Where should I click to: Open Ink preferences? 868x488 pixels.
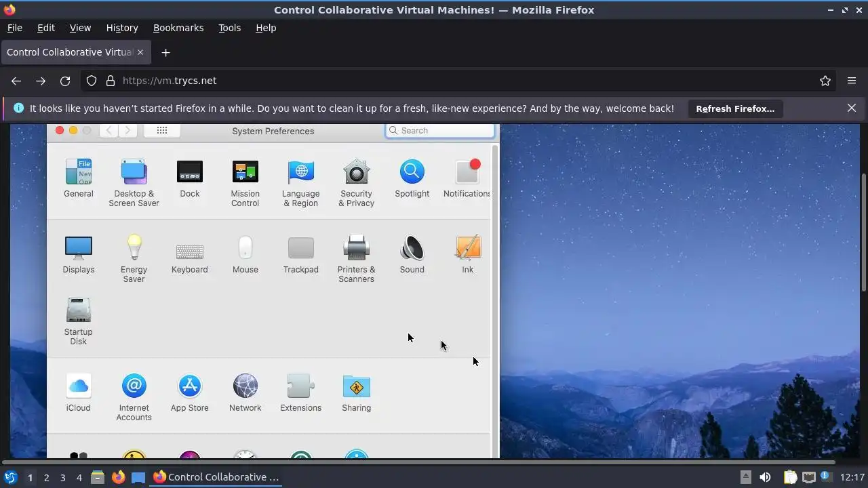click(467, 254)
